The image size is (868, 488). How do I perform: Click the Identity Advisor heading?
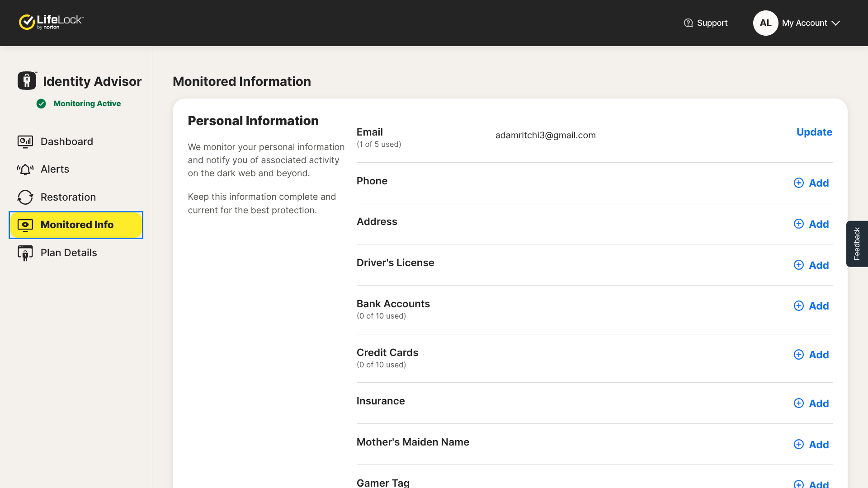point(92,82)
